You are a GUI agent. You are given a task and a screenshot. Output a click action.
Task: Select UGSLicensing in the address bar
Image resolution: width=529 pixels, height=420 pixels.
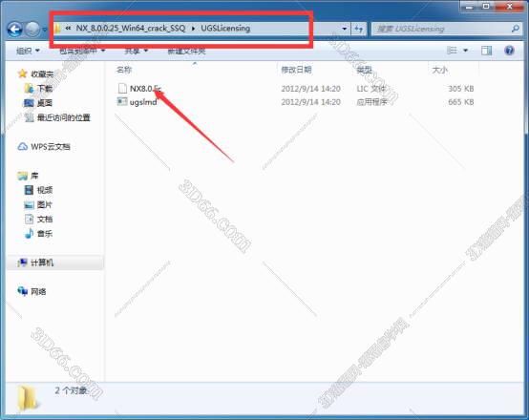(225, 29)
